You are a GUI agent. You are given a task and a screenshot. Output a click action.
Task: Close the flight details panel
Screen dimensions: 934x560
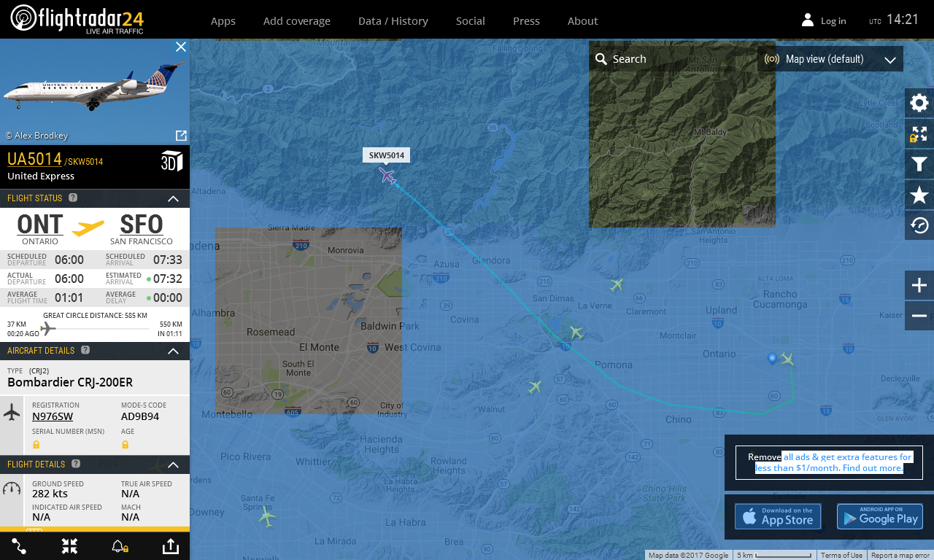click(x=181, y=47)
